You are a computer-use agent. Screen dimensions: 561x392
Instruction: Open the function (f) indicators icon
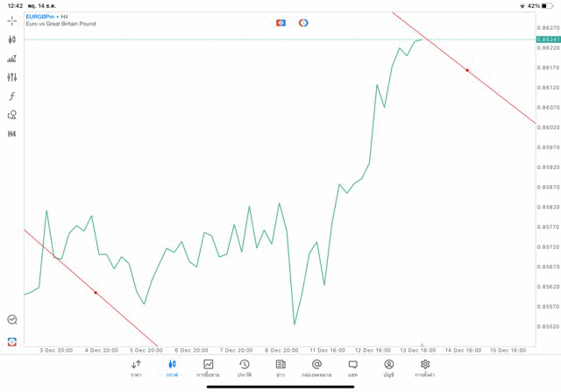point(12,96)
